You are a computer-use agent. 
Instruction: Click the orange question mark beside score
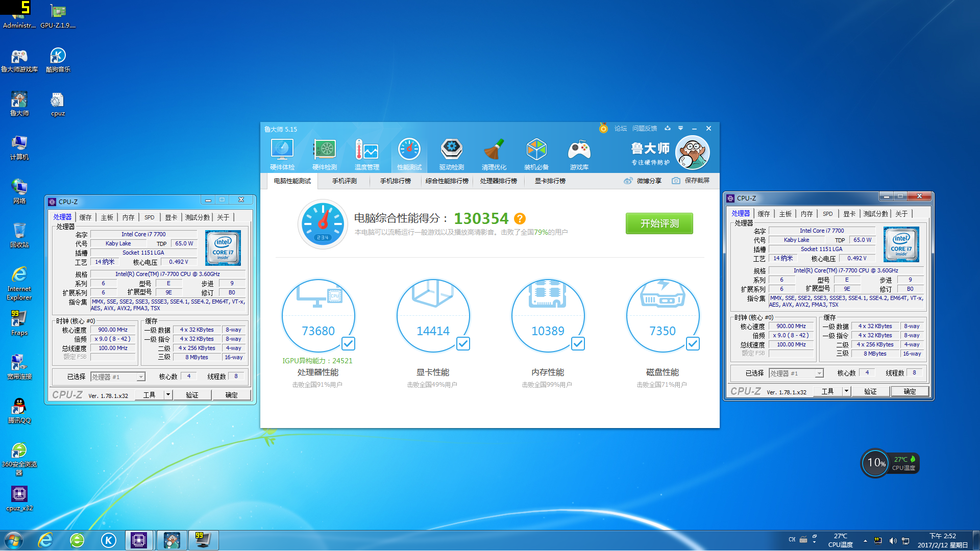(x=520, y=219)
